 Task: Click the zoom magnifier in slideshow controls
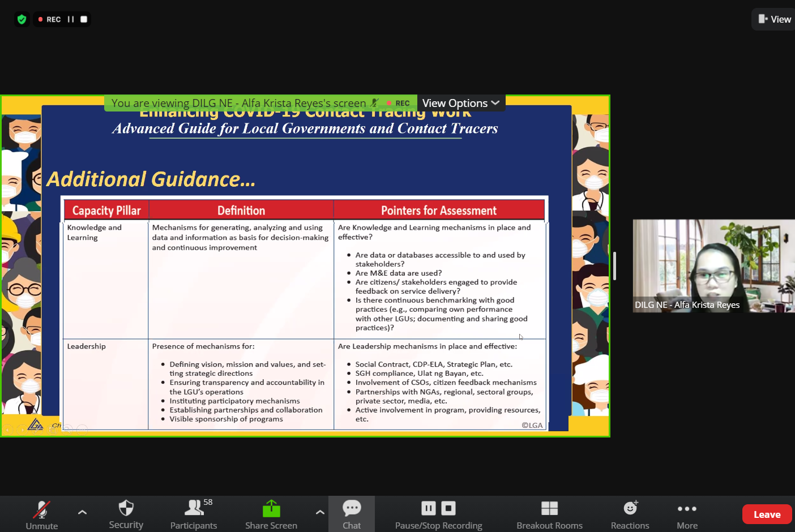(x=67, y=430)
